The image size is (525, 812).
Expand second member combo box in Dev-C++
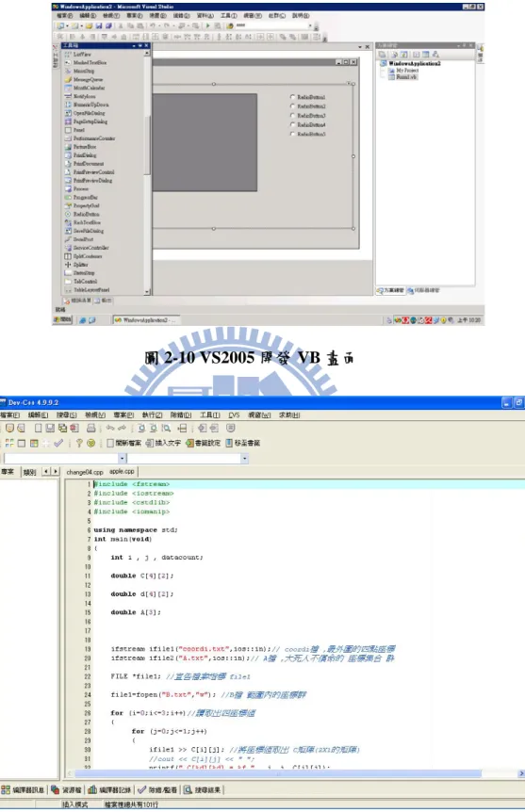[245, 459]
